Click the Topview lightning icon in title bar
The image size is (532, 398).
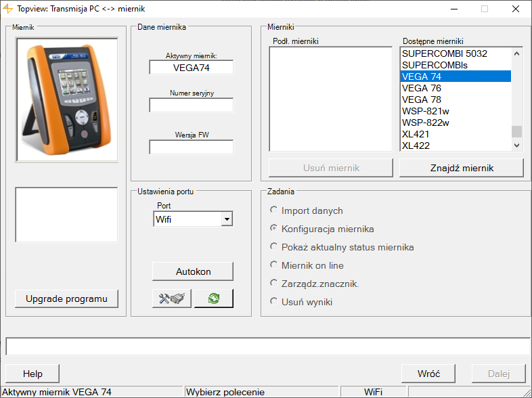tap(8, 9)
